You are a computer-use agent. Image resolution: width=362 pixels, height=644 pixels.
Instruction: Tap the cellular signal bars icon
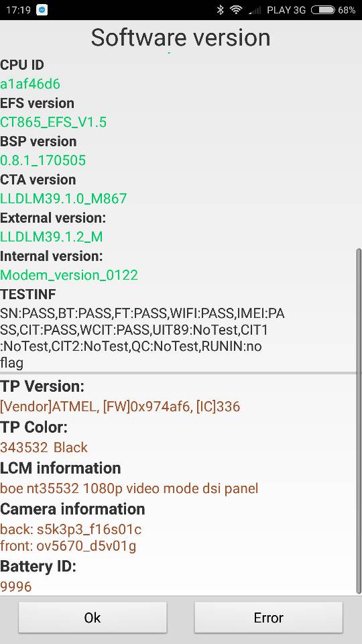[x=255, y=10]
